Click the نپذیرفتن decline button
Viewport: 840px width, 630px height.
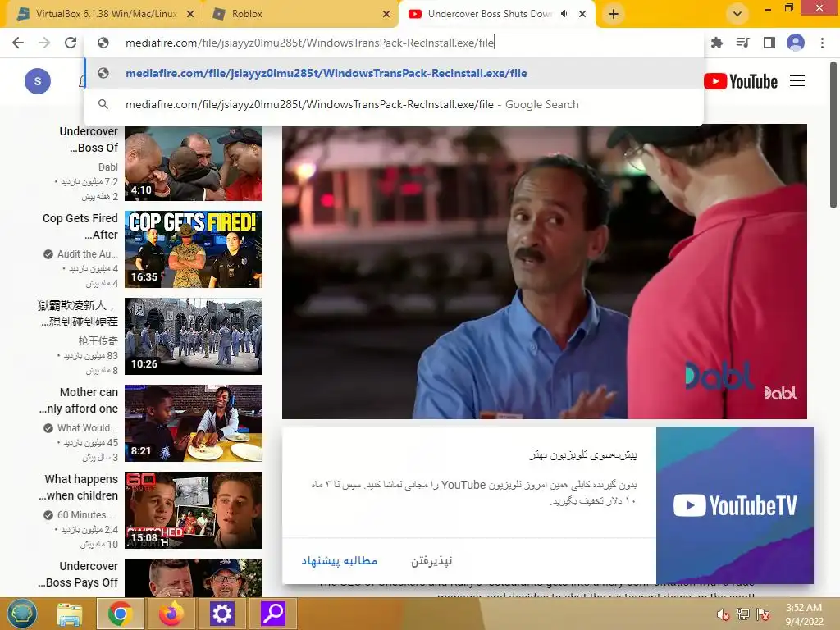[x=431, y=561]
